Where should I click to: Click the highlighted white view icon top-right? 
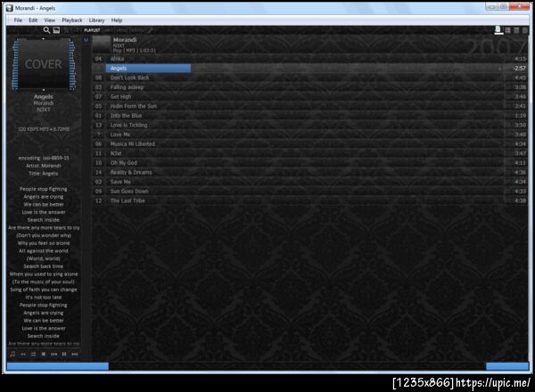point(498,30)
